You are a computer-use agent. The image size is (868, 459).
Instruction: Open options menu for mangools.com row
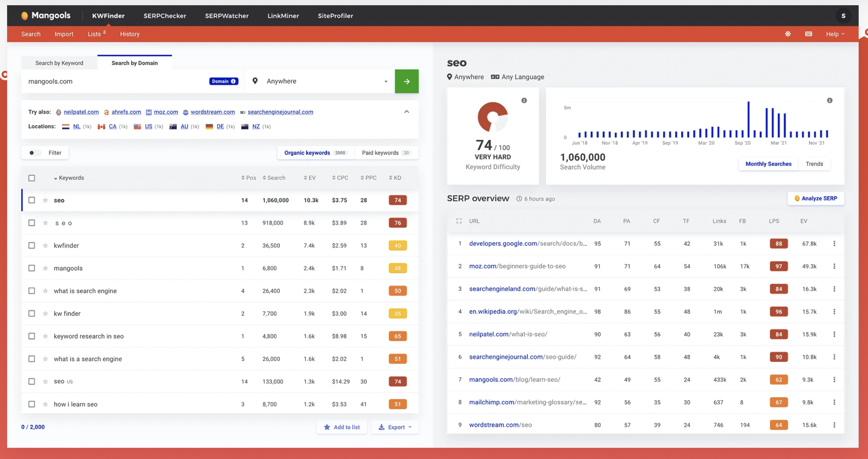pos(834,380)
